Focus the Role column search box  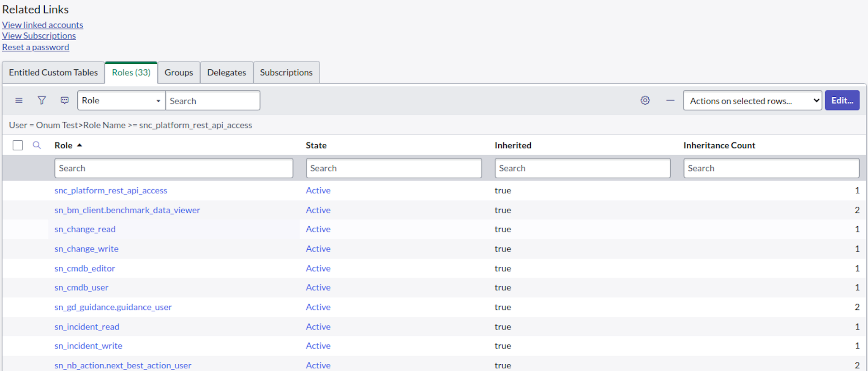pos(174,168)
